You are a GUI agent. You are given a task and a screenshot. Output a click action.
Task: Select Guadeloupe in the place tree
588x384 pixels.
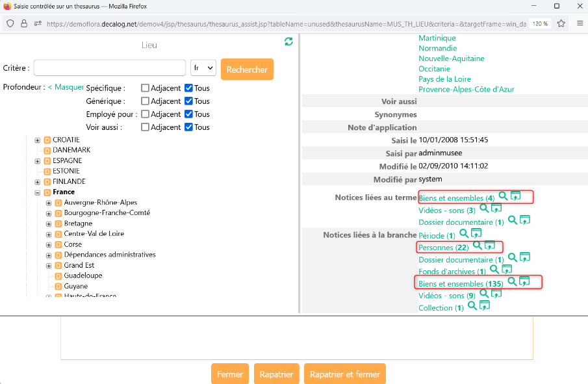point(83,275)
